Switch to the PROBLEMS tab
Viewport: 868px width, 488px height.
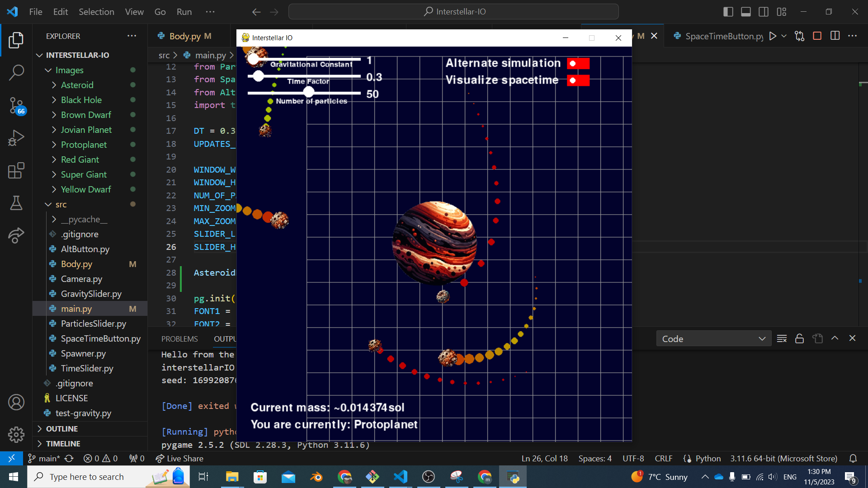coord(179,339)
